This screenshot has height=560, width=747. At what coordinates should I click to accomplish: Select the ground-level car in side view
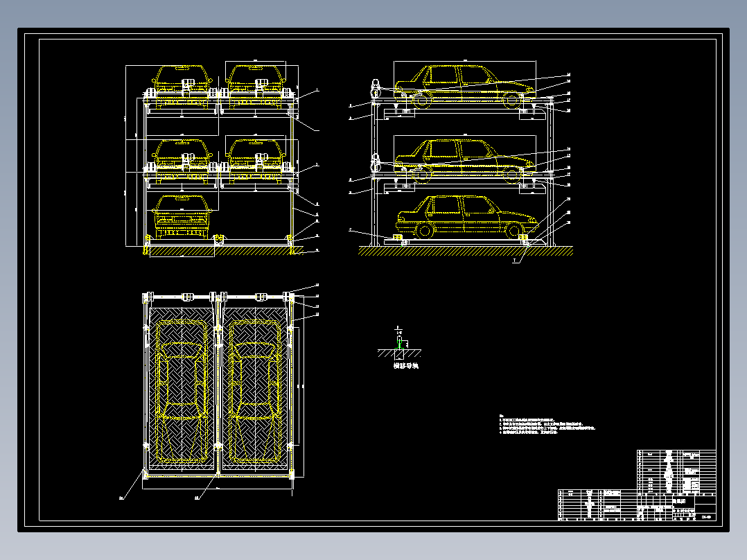coord(467,218)
